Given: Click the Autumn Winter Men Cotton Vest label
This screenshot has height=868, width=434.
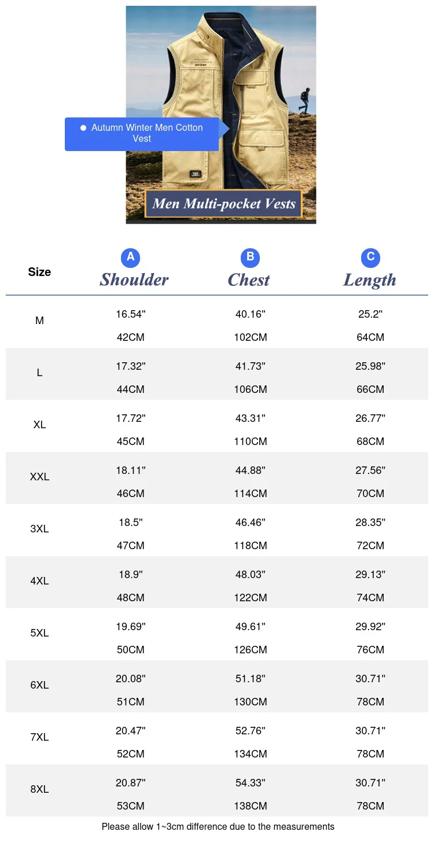Looking at the screenshot, I should 147,133.
